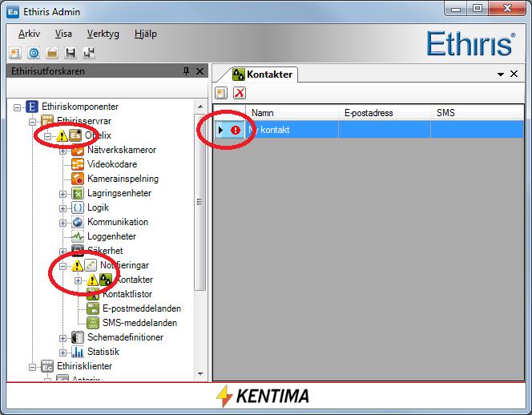Open the Visa menu
This screenshot has width=532, height=415.
pos(63,34)
